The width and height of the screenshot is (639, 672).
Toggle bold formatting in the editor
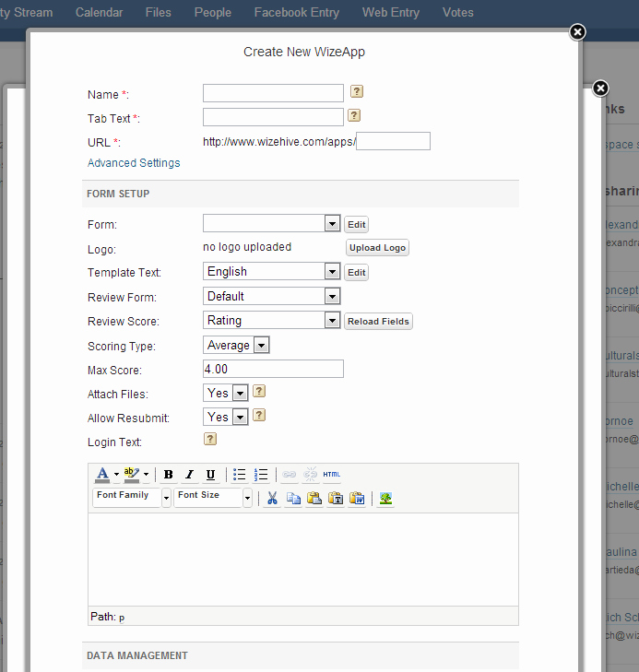click(169, 475)
